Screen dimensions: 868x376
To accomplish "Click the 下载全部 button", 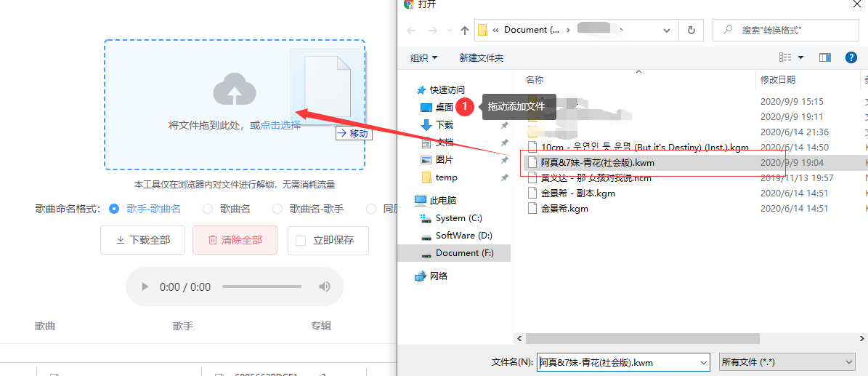I will click(142, 240).
